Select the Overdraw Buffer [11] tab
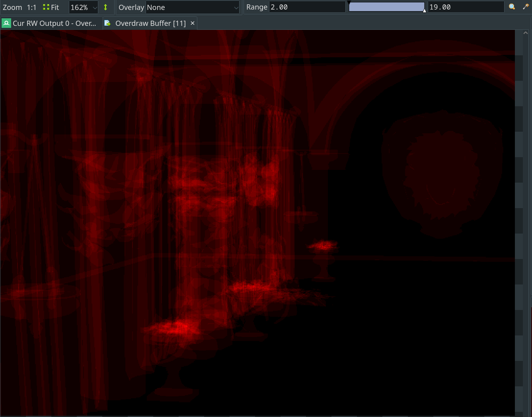Screen dimensions: 532x417 (x=150, y=23)
